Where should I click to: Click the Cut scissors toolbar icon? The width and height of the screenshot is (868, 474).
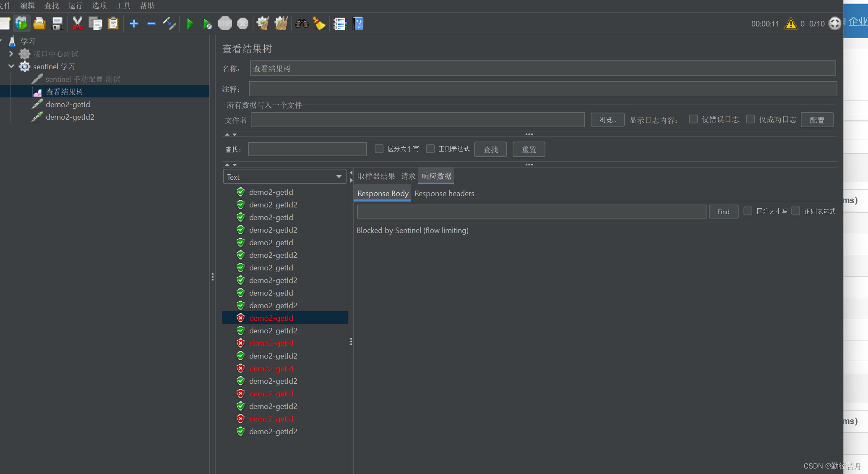click(77, 24)
